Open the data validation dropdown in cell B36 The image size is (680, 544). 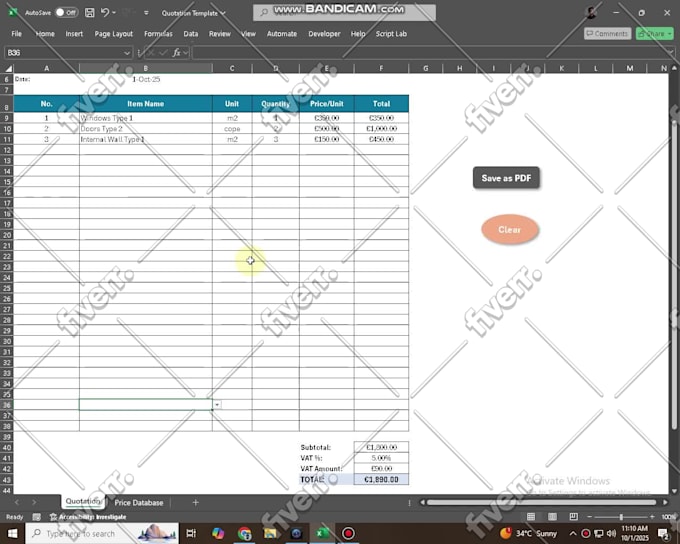pos(217,405)
